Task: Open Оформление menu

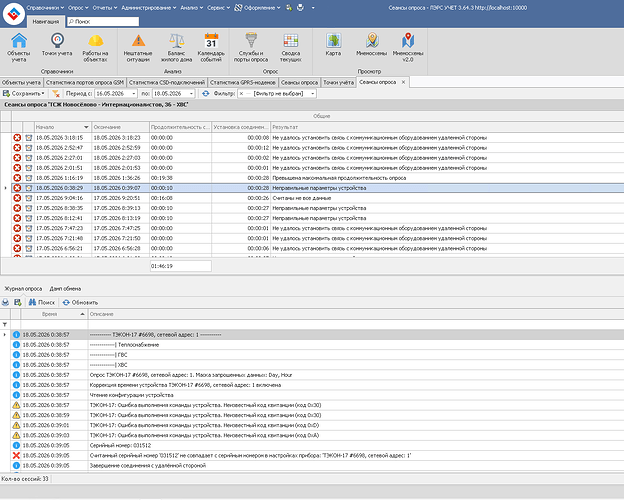Action: click(257, 8)
